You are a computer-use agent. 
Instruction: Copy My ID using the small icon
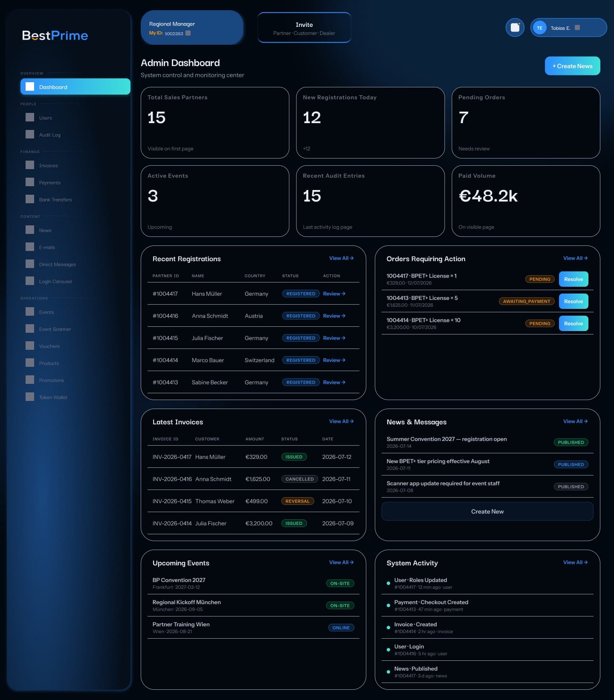click(188, 33)
